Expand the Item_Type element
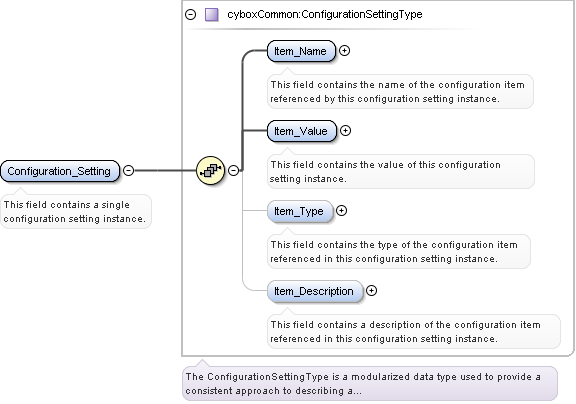Image resolution: width=576 pixels, height=404 pixels. (x=342, y=210)
